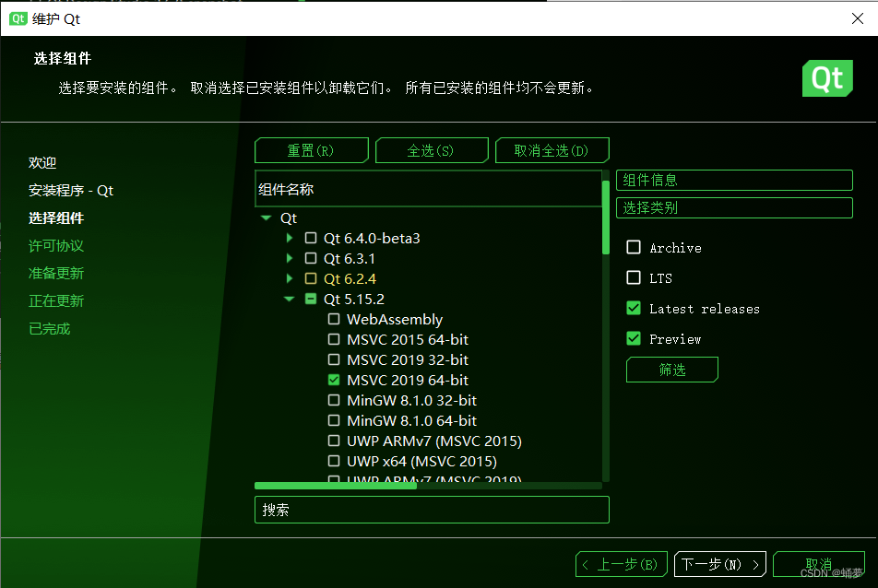Select the MSVC 2019 64-bit row label

point(408,380)
